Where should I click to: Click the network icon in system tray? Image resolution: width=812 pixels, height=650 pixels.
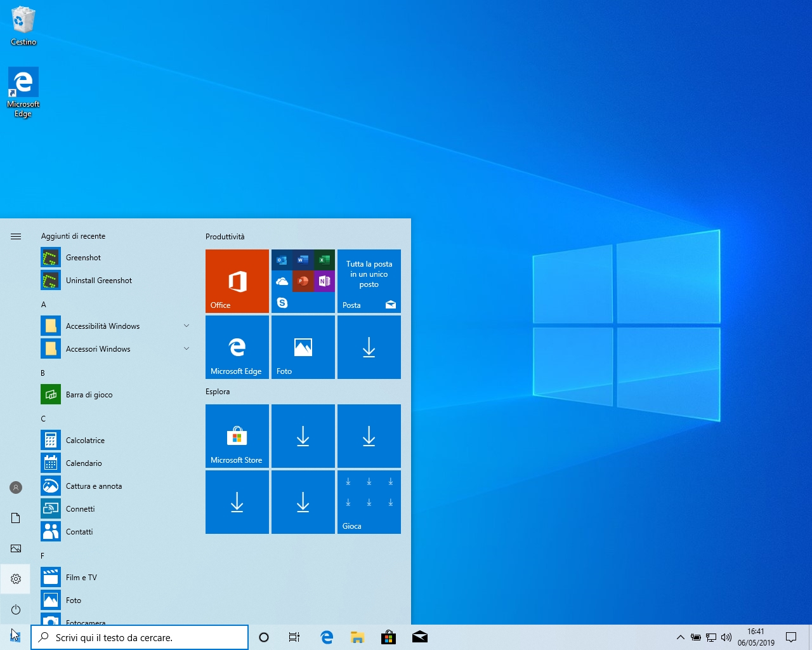[711, 637]
